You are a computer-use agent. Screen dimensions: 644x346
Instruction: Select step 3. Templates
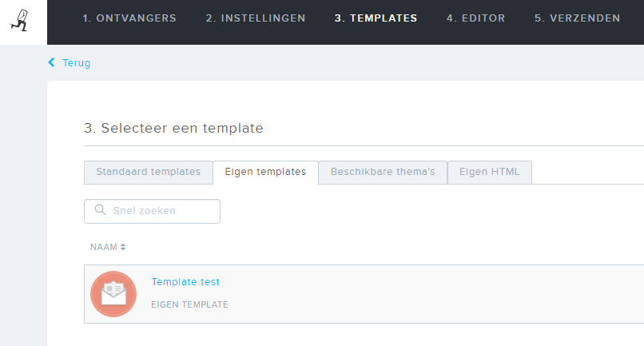376,18
